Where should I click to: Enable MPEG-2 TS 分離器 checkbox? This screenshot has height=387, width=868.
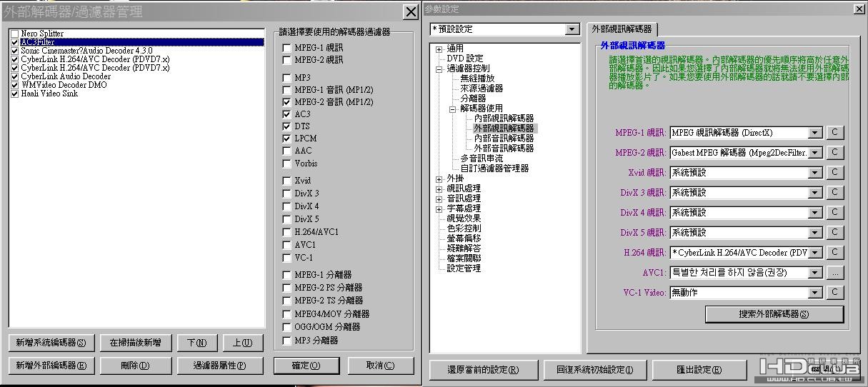pyautogui.click(x=286, y=301)
